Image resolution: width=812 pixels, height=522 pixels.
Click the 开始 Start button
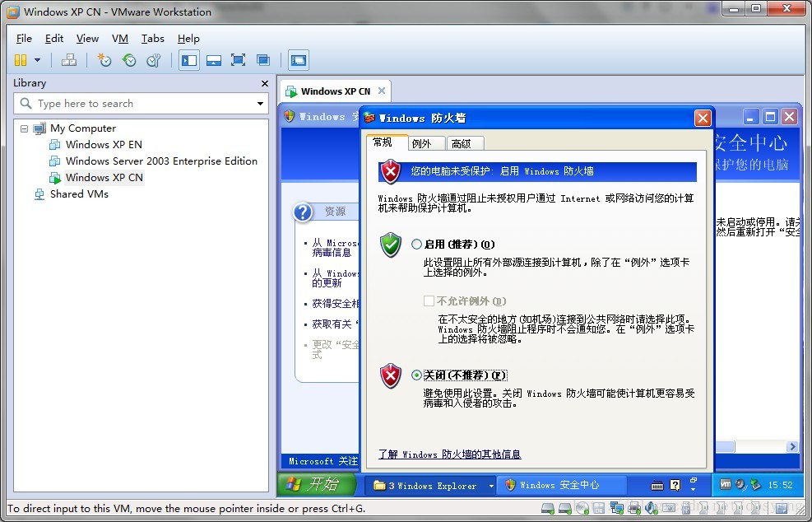coord(317,484)
